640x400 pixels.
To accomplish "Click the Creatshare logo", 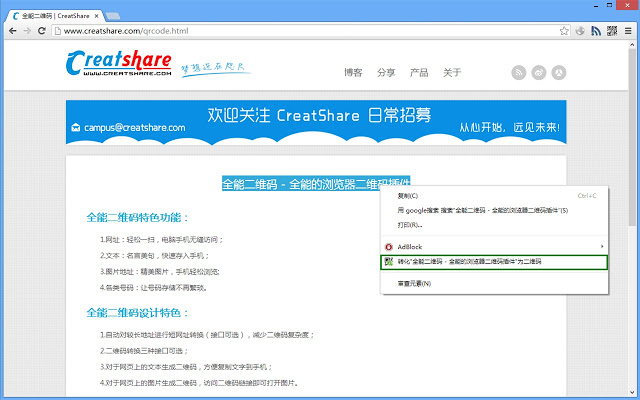I will coord(118,63).
